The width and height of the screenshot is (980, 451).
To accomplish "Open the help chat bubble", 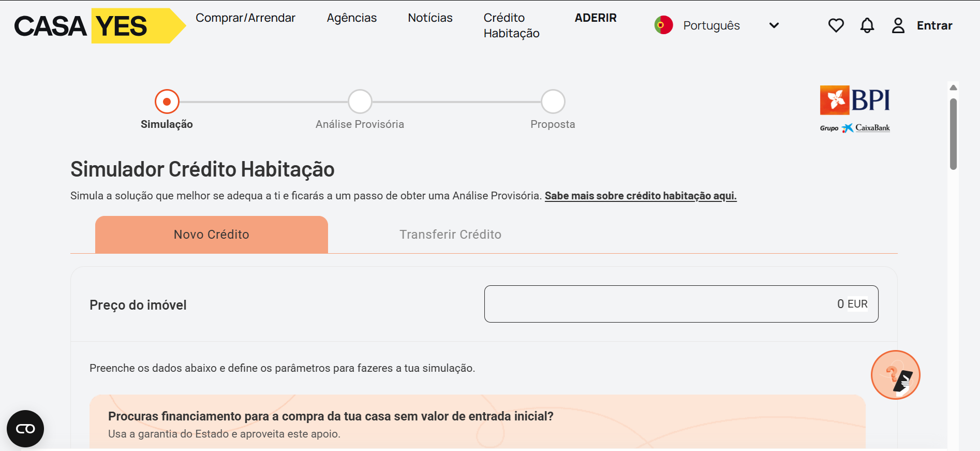I will pyautogui.click(x=895, y=375).
